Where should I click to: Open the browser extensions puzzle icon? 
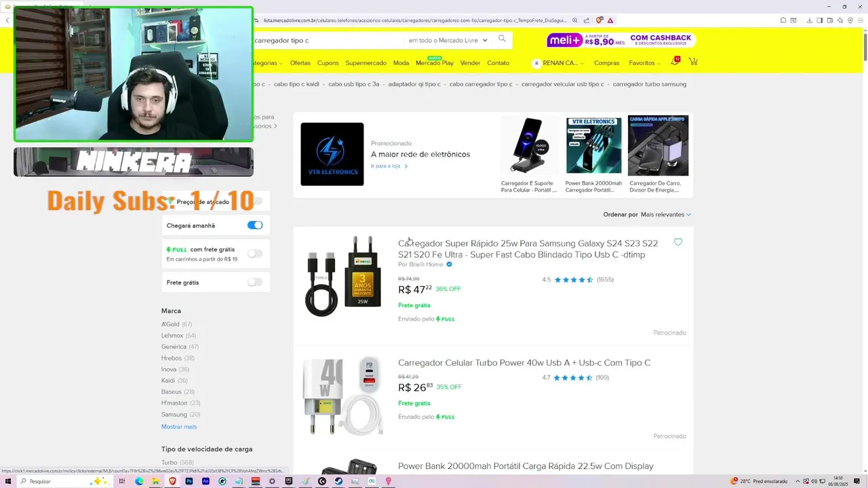(x=783, y=20)
